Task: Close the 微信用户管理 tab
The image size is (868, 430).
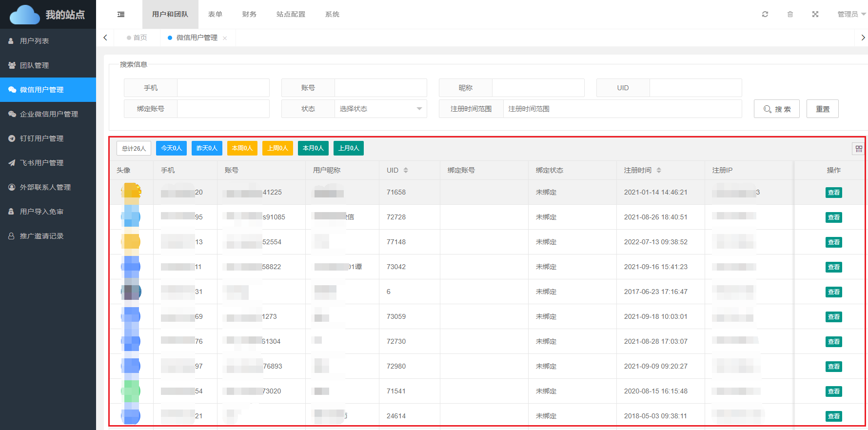Action: [x=225, y=38]
